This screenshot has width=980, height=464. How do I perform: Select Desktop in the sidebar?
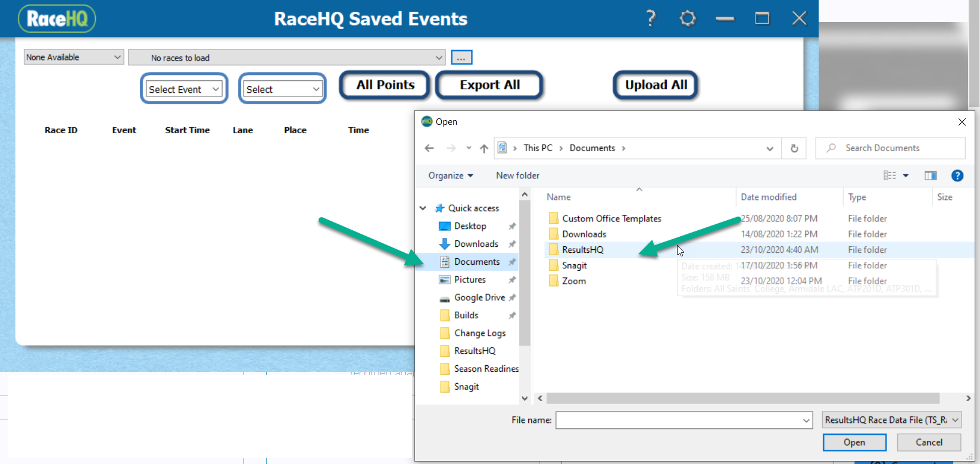tap(470, 226)
